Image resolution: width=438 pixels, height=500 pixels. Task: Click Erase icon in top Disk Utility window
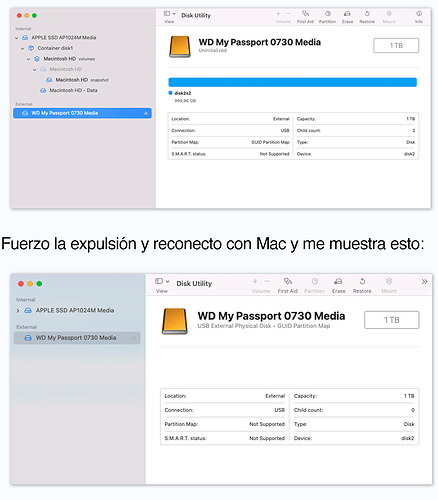click(347, 14)
